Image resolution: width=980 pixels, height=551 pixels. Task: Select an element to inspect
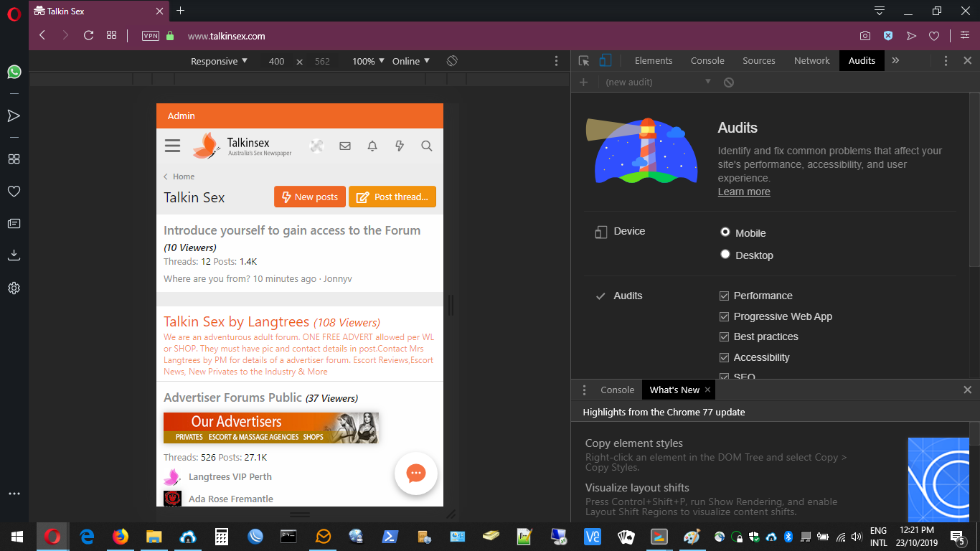coord(584,61)
